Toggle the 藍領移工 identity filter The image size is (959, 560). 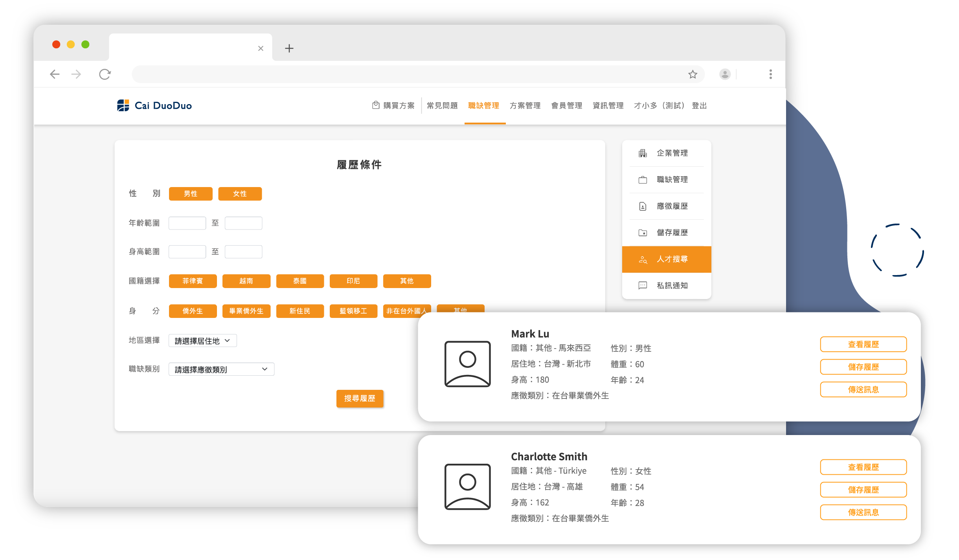point(353,311)
